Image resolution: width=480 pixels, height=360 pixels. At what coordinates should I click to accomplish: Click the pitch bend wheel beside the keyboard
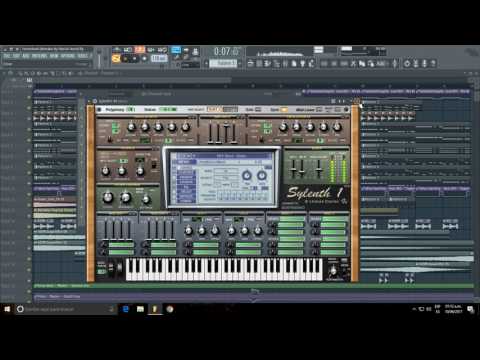[111, 268]
